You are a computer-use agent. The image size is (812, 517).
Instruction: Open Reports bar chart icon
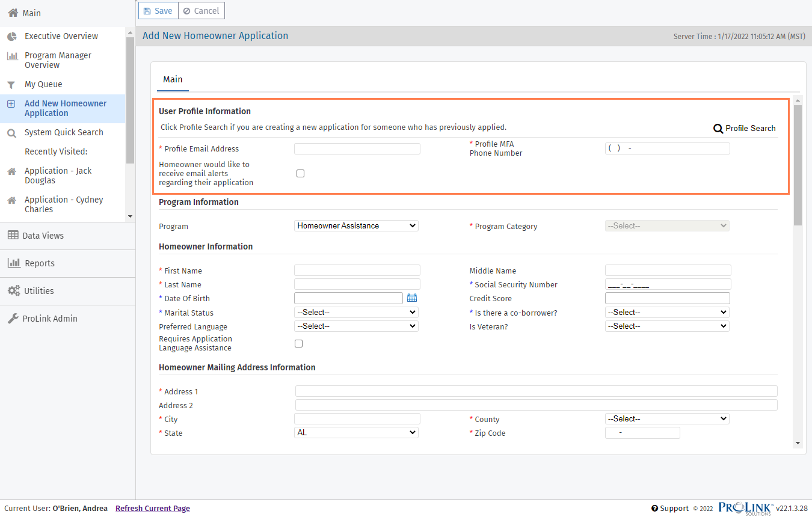14,263
